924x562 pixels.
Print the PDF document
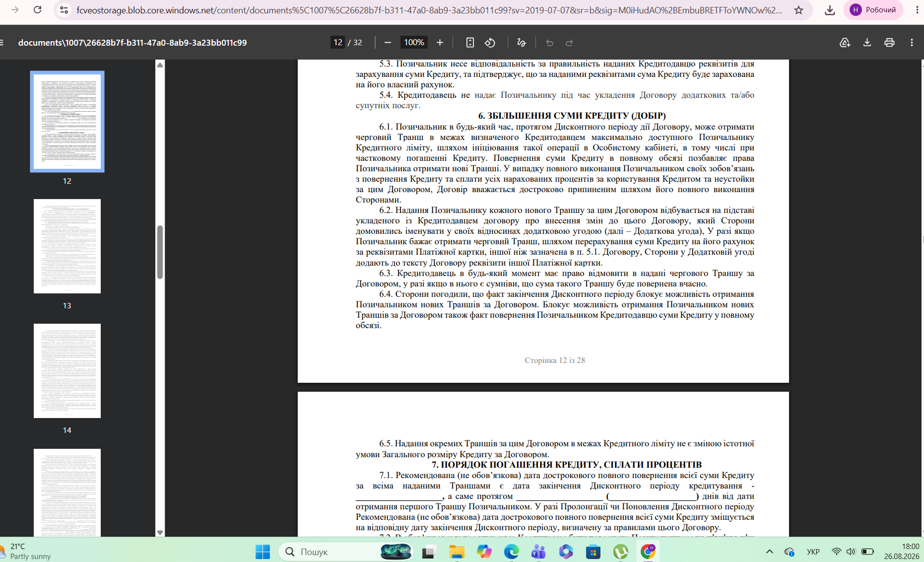pyautogui.click(x=889, y=43)
